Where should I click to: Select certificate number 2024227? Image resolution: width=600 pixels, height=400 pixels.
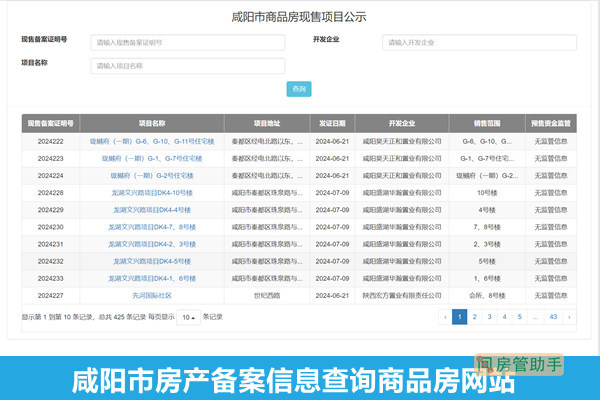point(51,296)
